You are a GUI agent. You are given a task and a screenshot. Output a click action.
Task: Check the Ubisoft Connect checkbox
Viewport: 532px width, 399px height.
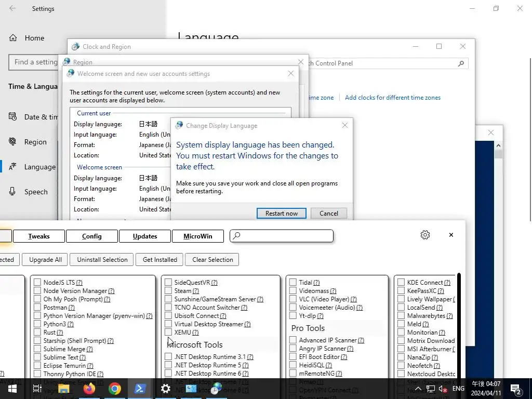click(x=168, y=315)
